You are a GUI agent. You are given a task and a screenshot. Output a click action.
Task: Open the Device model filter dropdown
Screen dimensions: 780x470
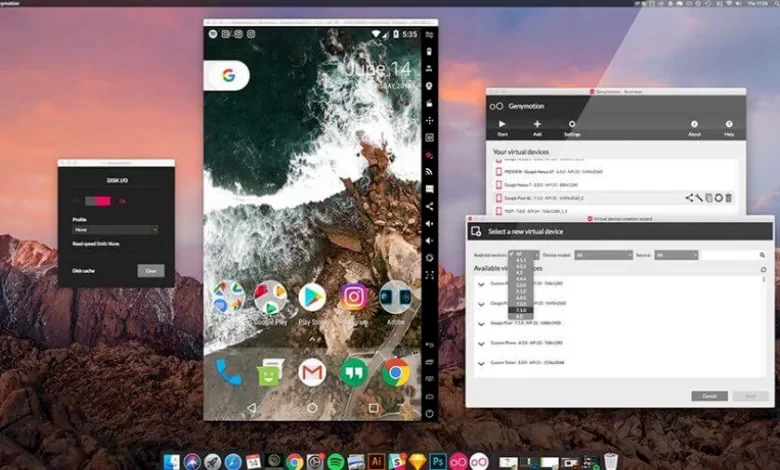click(x=603, y=255)
